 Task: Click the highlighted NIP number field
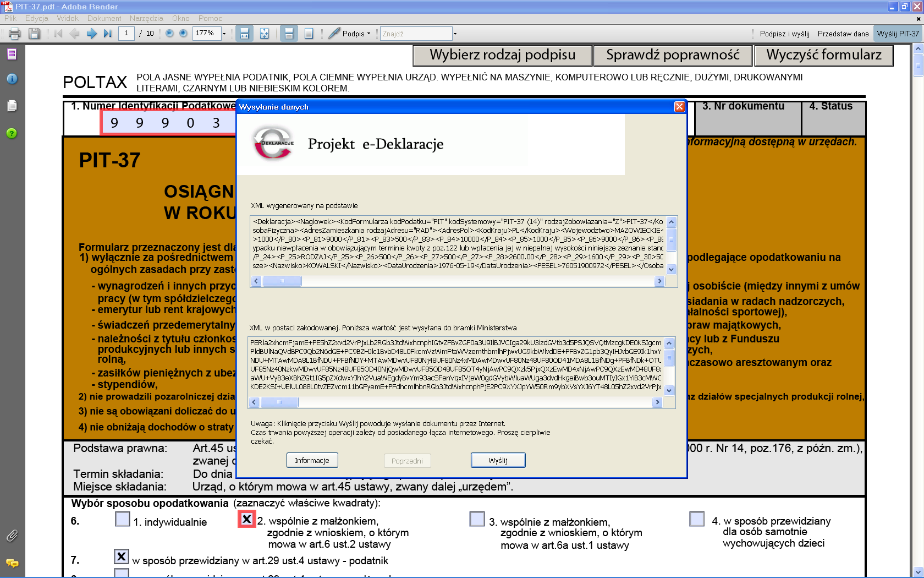click(168, 123)
